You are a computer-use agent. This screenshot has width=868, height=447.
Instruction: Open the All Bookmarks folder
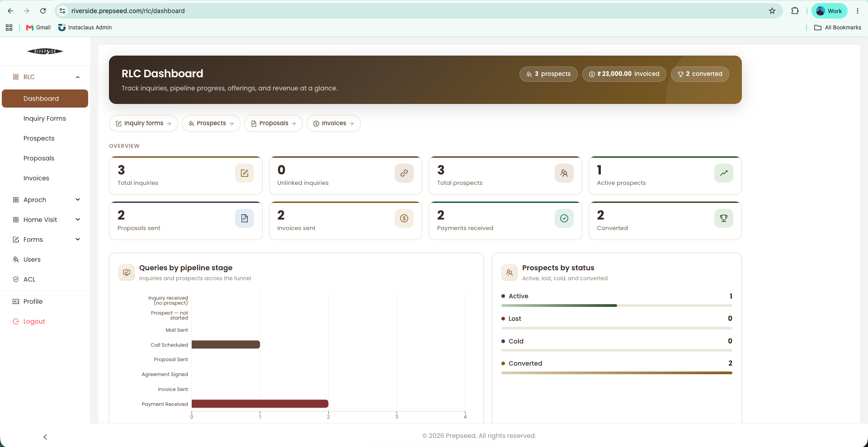(838, 28)
